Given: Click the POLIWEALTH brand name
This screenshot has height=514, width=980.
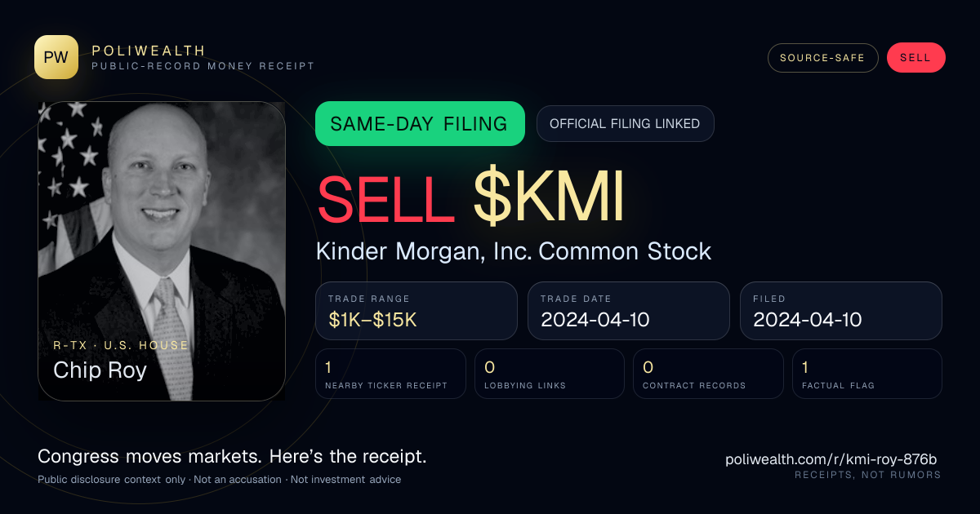Looking at the screenshot, I should tap(149, 51).
